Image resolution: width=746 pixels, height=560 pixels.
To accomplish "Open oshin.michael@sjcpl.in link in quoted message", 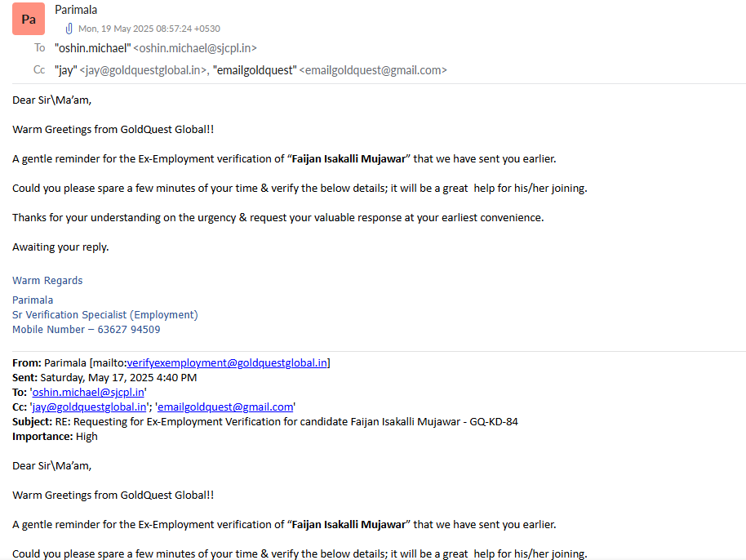I will pyautogui.click(x=88, y=393).
